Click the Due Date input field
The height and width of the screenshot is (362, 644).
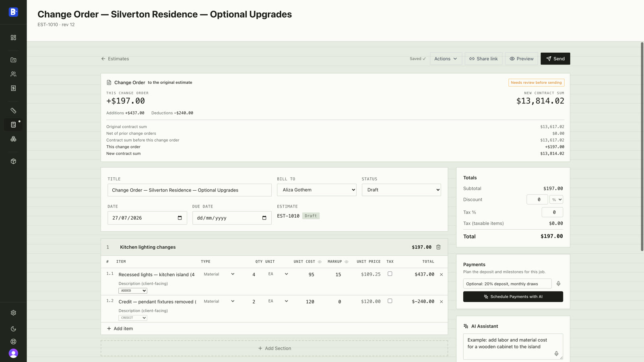point(232,218)
